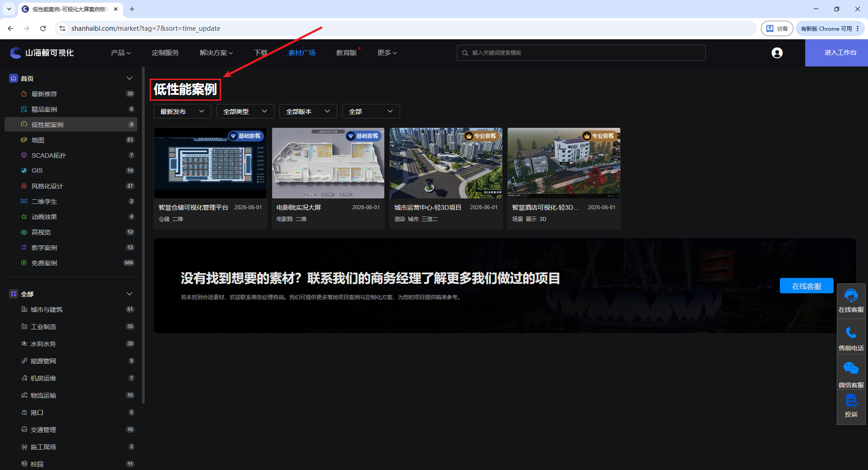Image resolution: width=868 pixels, height=470 pixels.
Task: Click the 智慧酒店 hotel thumbnail
Action: 564,163
